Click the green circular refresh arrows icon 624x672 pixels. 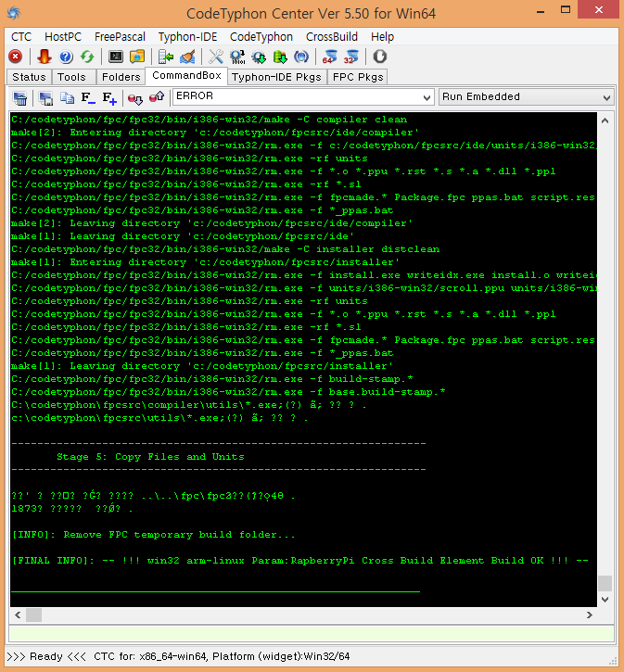coord(87,57)
